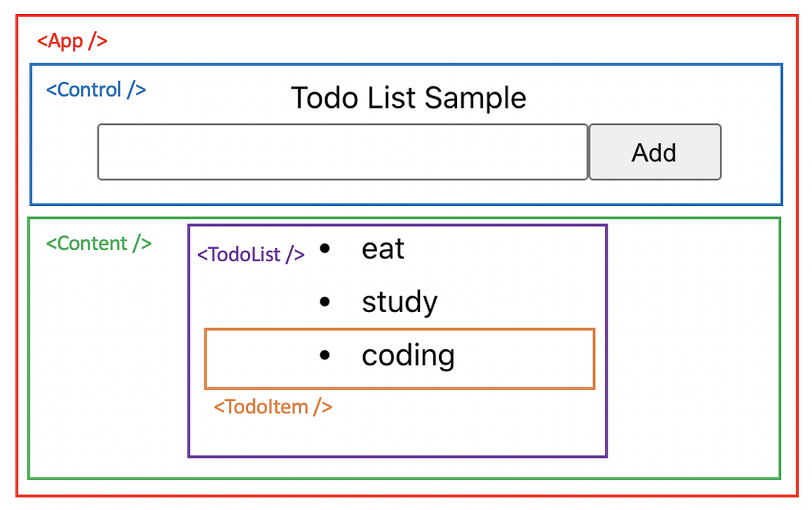Click the Todo List Sample heading

point(409,97)
